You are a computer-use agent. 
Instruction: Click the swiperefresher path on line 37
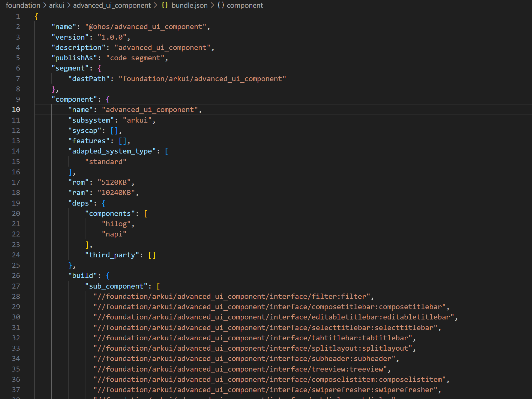tap(265, 390)
